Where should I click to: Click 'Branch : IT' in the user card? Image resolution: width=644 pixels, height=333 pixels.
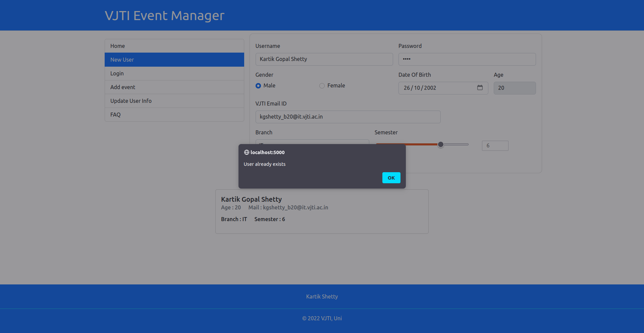point(234,219)
